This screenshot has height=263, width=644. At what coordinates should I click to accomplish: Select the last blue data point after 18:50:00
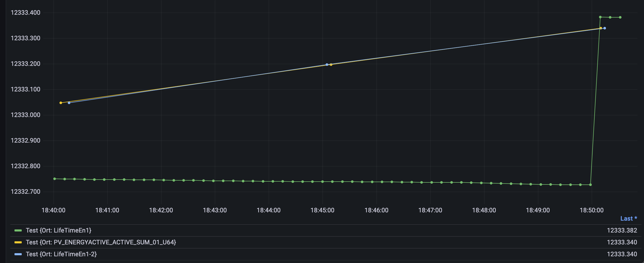tap(605, 28)
